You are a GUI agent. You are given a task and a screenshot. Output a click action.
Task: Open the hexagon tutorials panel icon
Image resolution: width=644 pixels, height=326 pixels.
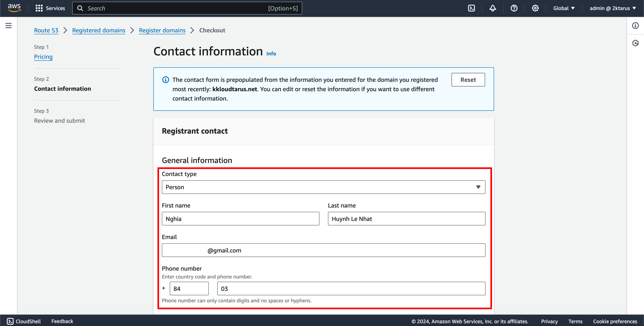pyautogui.click(x=635, y=43)
